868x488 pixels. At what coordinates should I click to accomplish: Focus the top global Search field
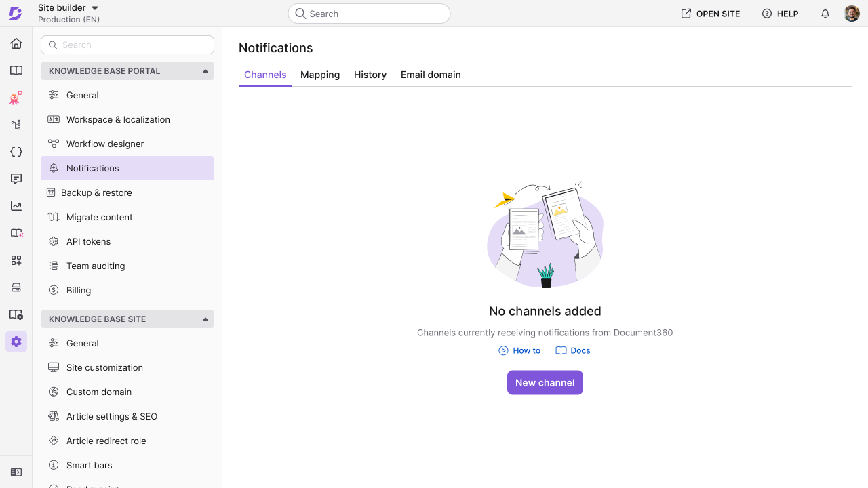pos(369,14)
